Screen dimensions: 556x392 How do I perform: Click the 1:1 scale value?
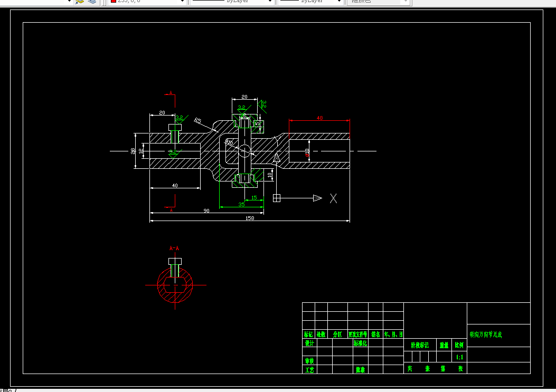[459, 357]
